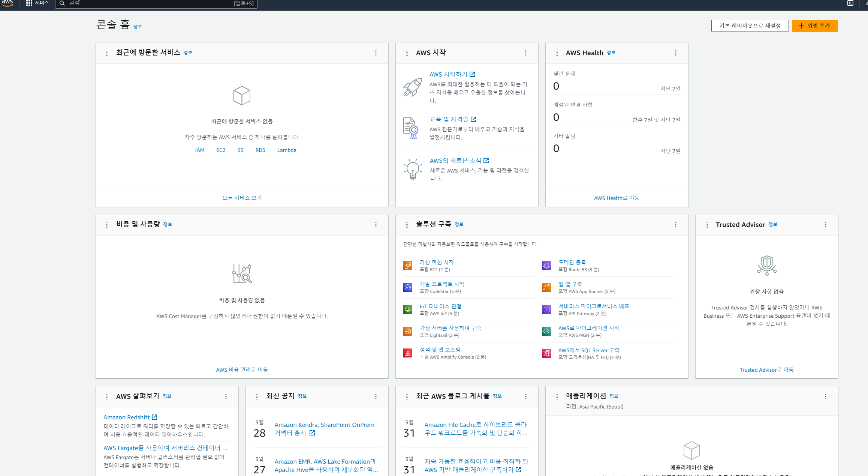Viewport: 868px width, 476px height.
Task: Select the 리전: Asia Pacific (Seoul) text
Action: coord(595,407)
